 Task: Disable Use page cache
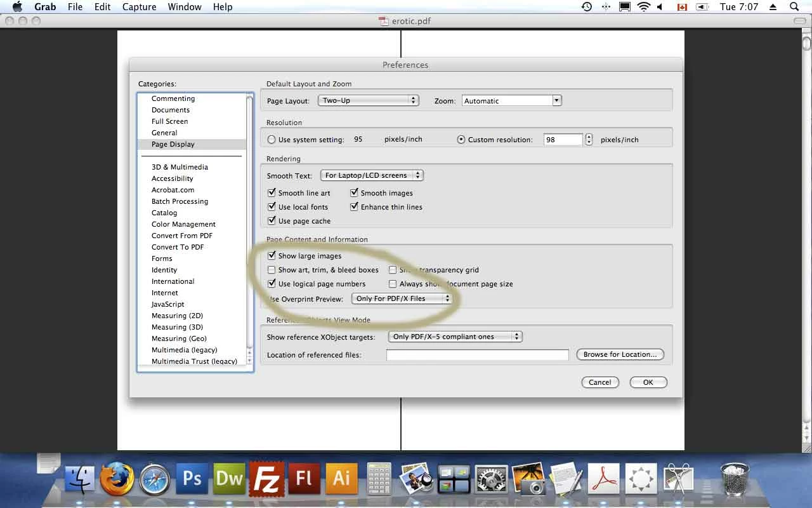point(272,221)
